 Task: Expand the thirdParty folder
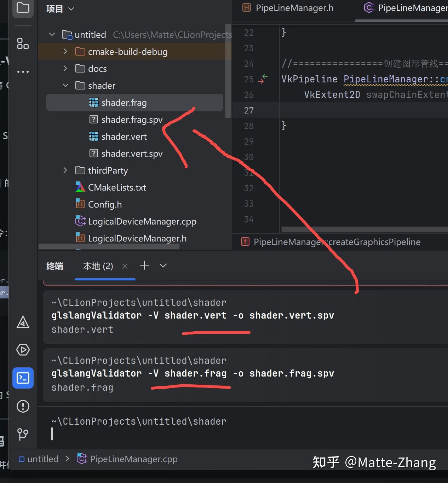coord(65,170)
